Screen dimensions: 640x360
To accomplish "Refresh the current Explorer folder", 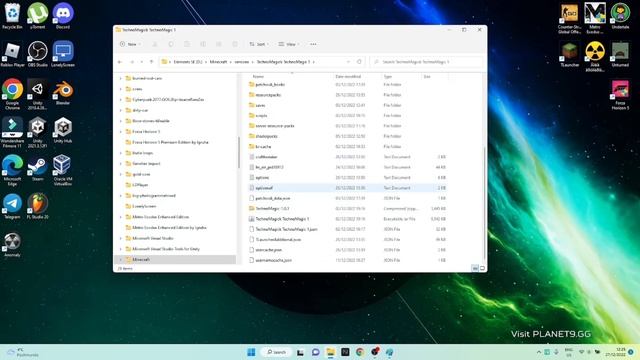I will pos(359,62).
